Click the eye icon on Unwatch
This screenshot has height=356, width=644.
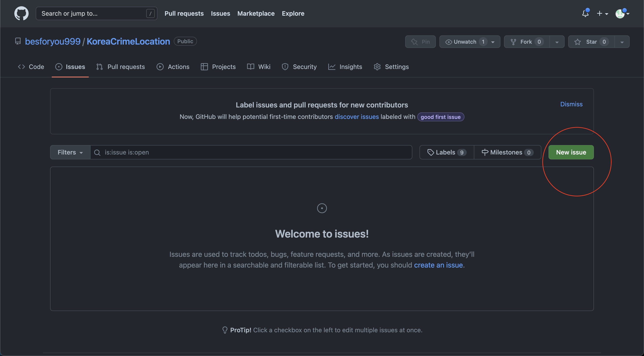(x=449, y=42)
